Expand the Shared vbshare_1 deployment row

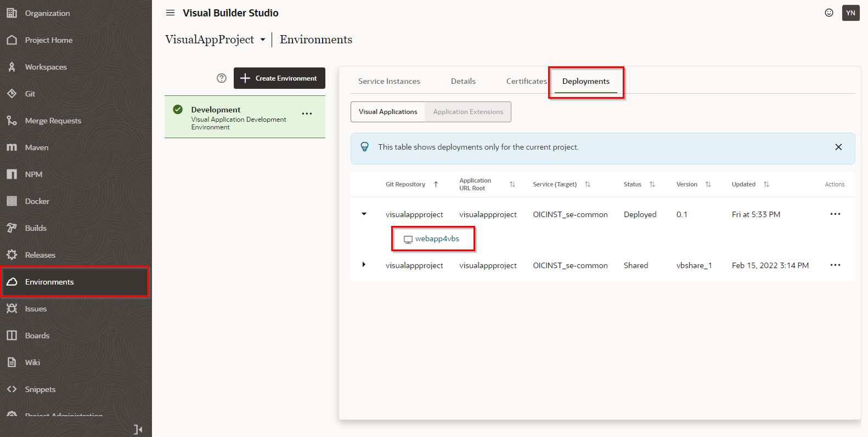coord(364,265)
